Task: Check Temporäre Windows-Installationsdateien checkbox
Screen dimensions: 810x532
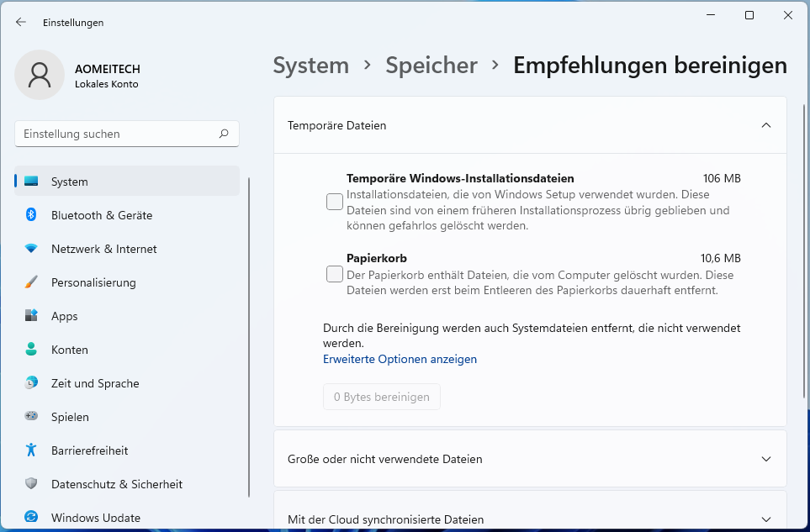Action: [x=335, y=202]
